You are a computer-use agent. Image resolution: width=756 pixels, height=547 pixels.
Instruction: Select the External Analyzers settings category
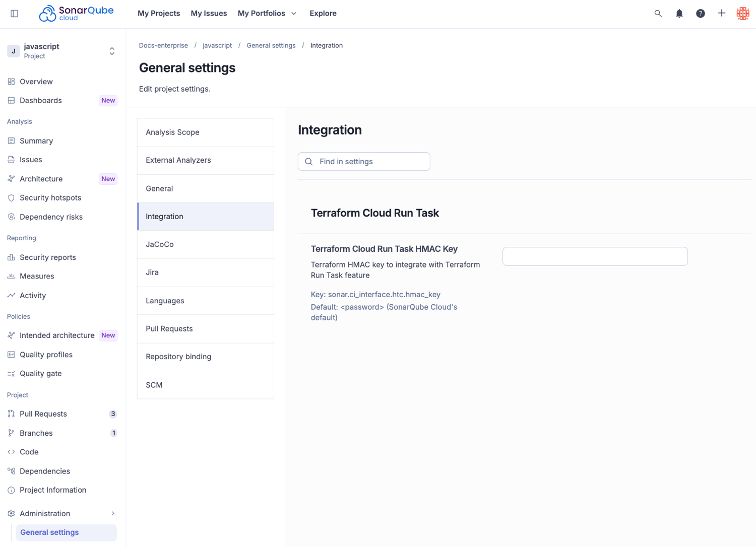click(206, 160)
